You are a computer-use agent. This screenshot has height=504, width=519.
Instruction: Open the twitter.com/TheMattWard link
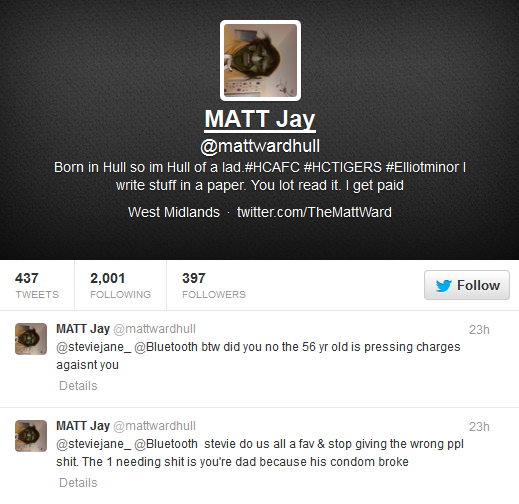click(314, 212)
